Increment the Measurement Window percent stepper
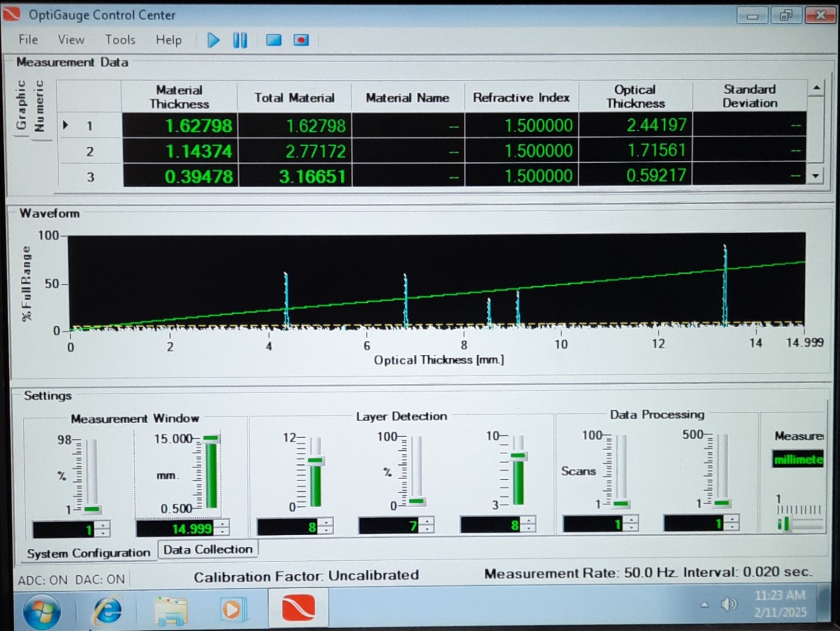 103,525
